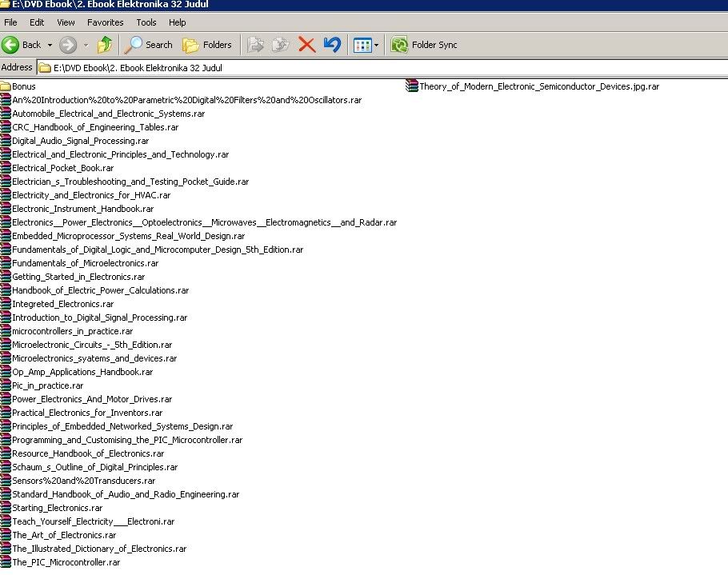Click file name Embedded_Microprocessor_Systems_Real_World_Design.rar

[x=128, y=236]
